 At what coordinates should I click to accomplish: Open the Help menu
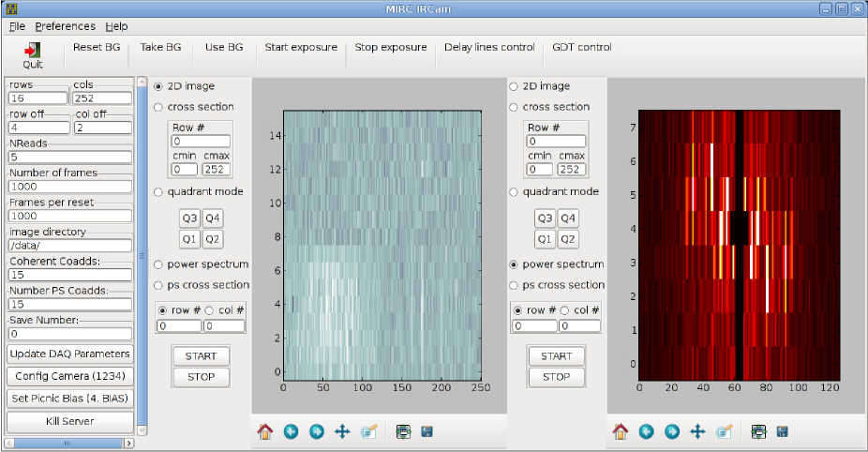(116, 26)
